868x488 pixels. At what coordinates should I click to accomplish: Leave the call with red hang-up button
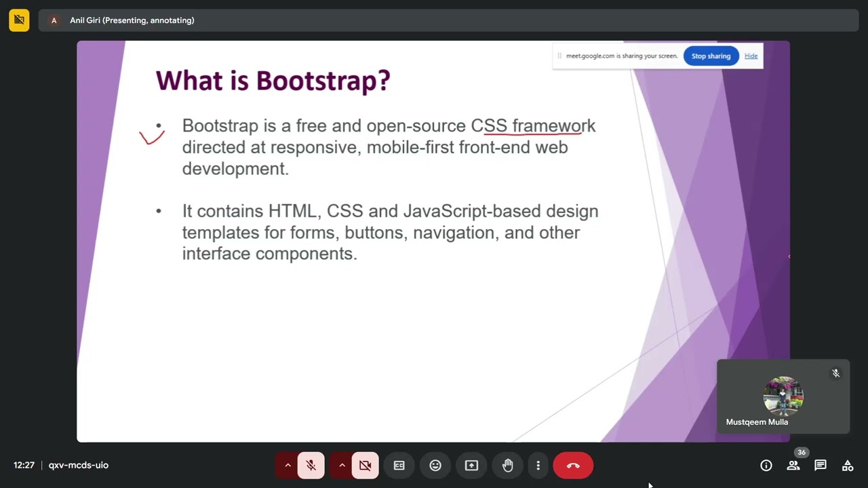click(573, 466)
